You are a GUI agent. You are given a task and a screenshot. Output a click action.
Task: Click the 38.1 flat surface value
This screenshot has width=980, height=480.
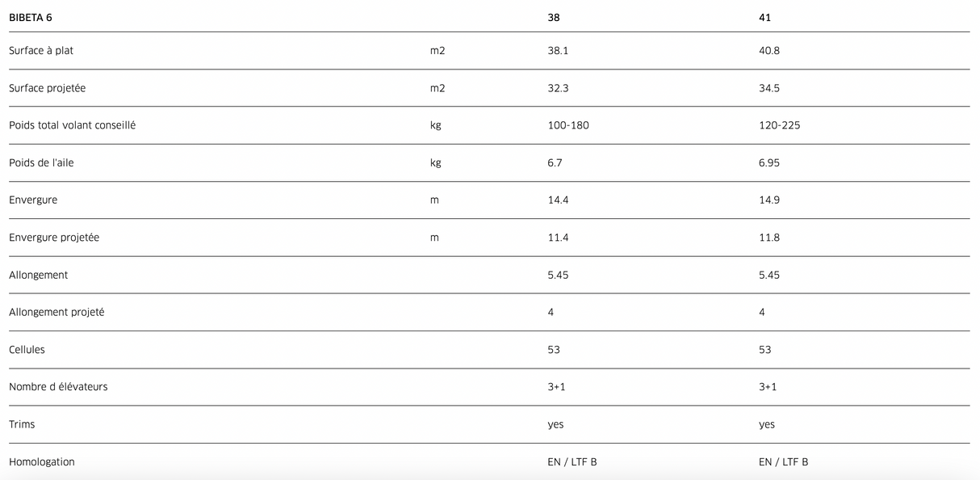click(558, 50)
